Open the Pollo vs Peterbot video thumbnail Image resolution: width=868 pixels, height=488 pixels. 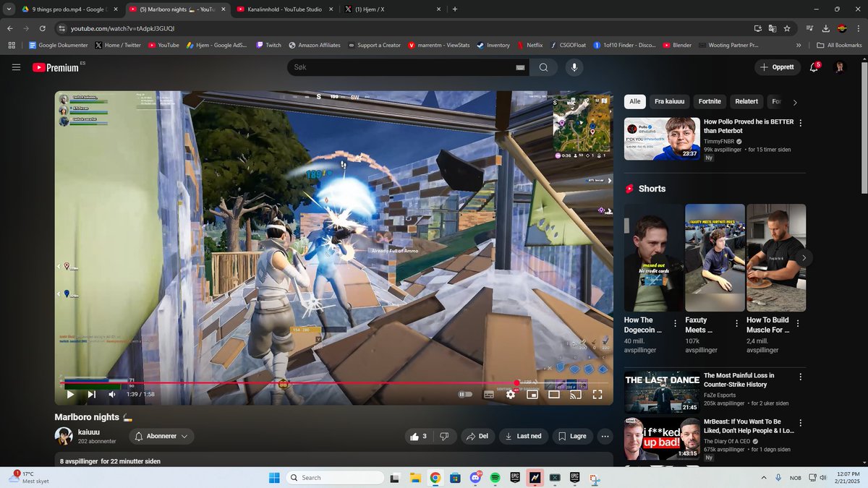pyautogui.click(x=662, y=138)
